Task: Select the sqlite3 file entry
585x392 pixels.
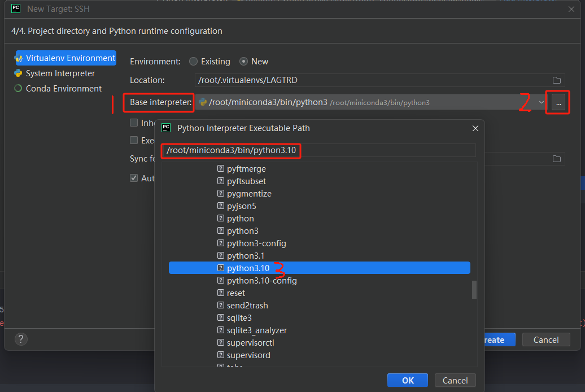Action: click(x=239, y=317)
